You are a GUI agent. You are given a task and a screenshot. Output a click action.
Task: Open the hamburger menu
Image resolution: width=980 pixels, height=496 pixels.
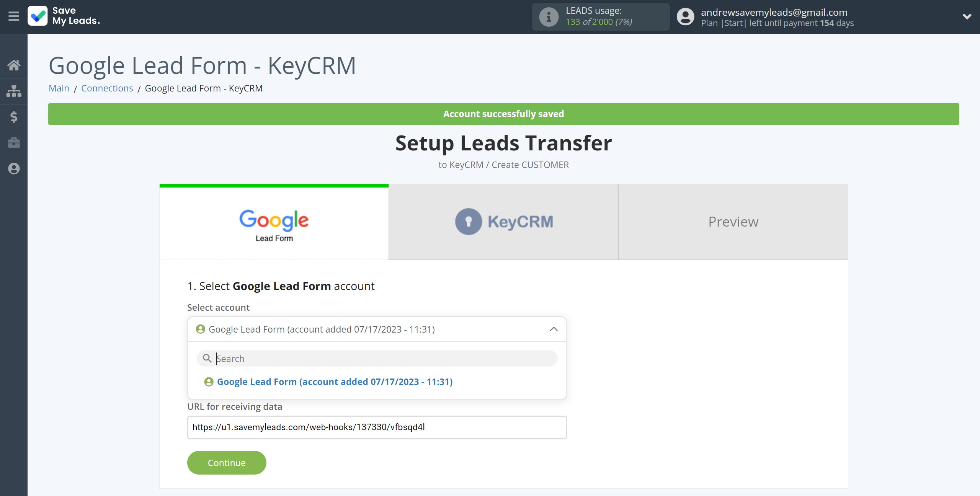[x=14, y=16]
